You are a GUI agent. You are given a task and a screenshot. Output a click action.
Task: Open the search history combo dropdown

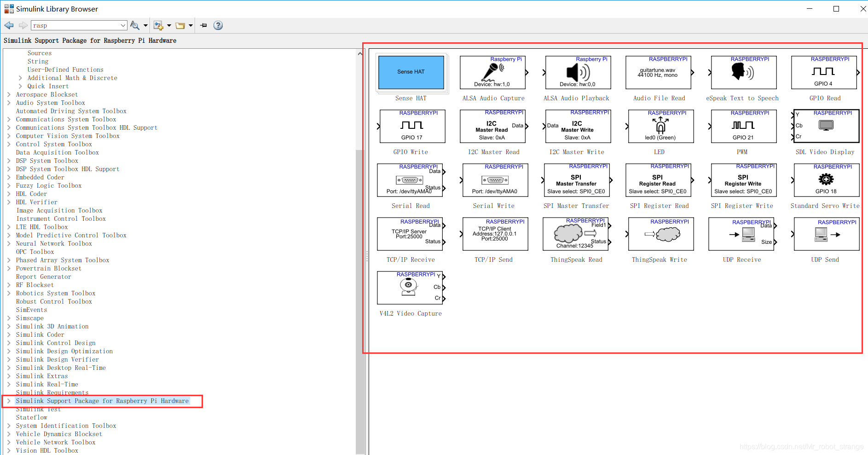tap(123, 25)
